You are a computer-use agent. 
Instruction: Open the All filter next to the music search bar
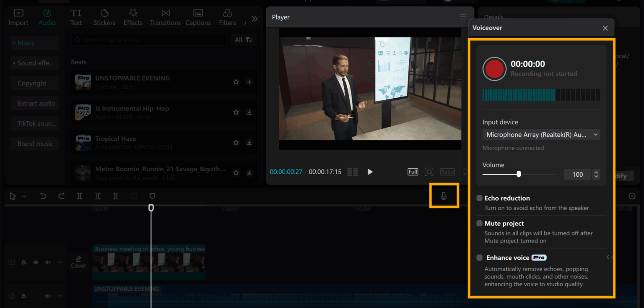click(243, 39)
